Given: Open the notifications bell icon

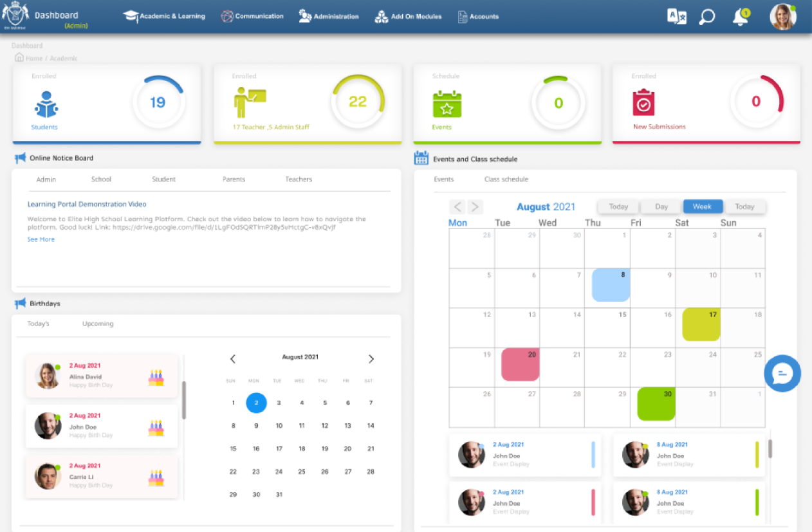Looking at the screenshot, I should click(x=741, y=17).
